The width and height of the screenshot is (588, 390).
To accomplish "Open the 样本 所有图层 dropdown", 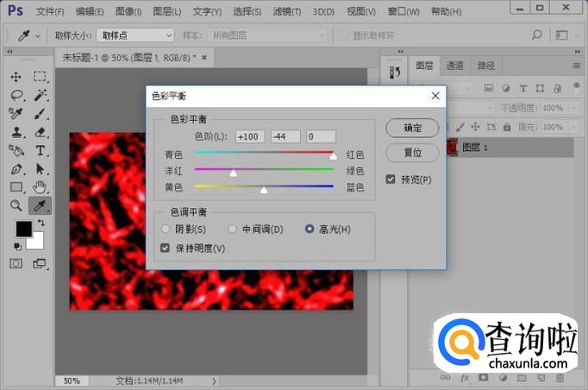I will pyautogui.click(x=268, y=35).
